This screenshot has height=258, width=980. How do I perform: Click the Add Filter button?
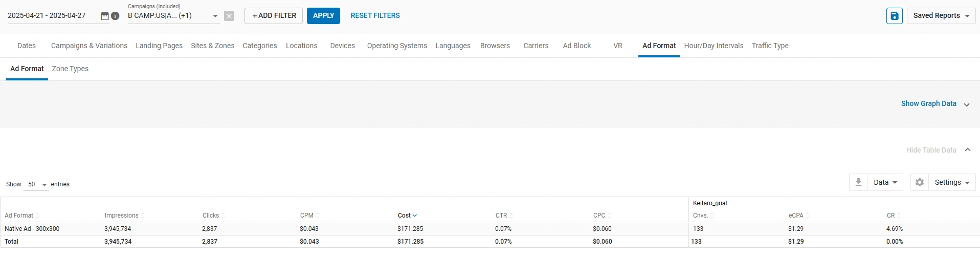click(274, 16)
